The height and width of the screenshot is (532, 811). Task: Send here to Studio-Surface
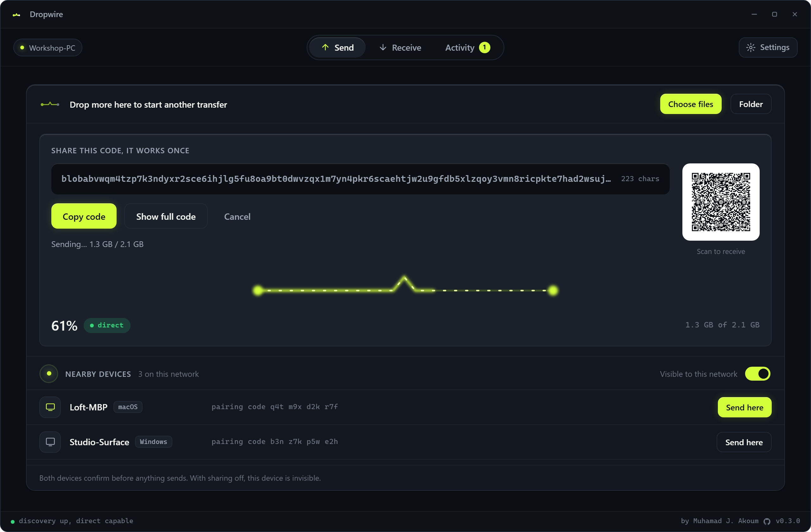[744, 442]
